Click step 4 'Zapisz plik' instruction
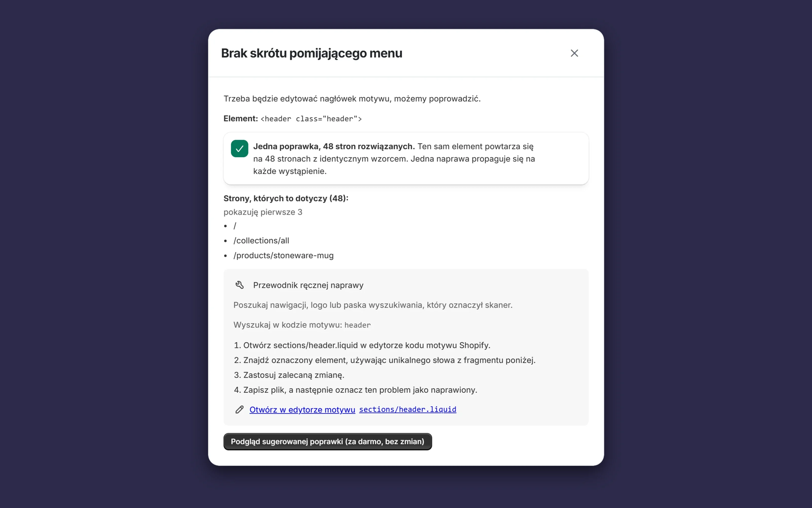The image size is (812, 508). (355, 390)
